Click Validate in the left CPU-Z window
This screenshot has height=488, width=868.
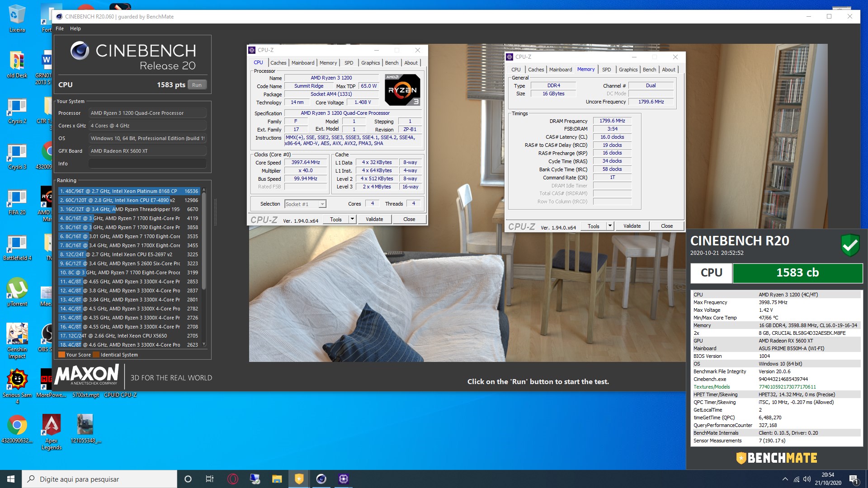coord(374,219)
